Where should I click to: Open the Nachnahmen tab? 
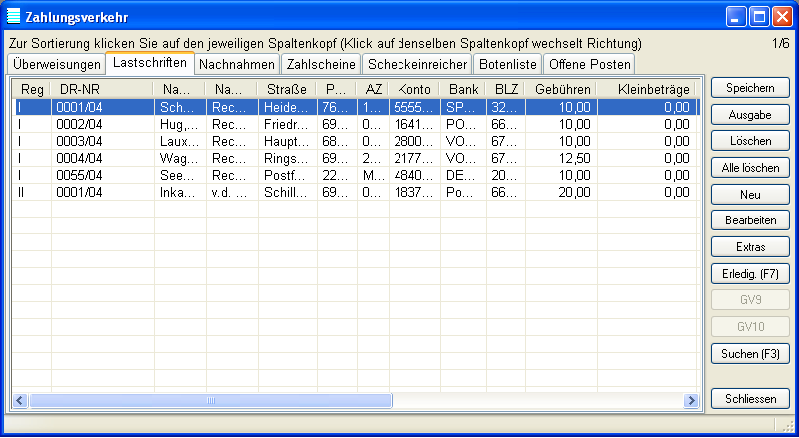236,64
